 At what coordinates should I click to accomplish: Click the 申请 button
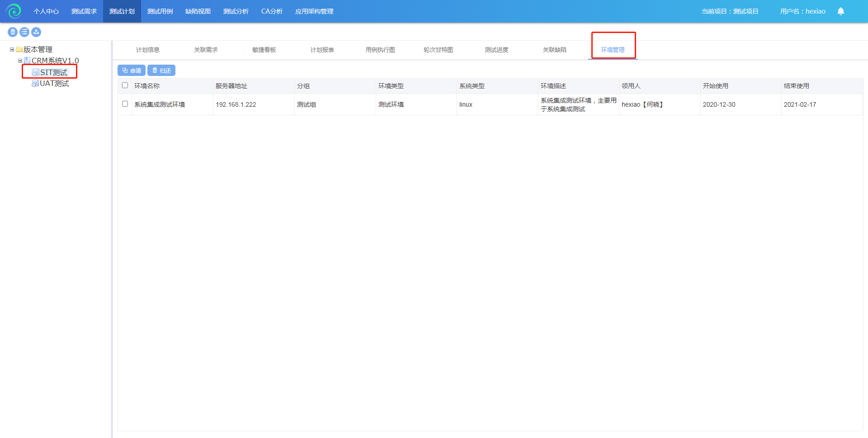[x=132, y=71]
